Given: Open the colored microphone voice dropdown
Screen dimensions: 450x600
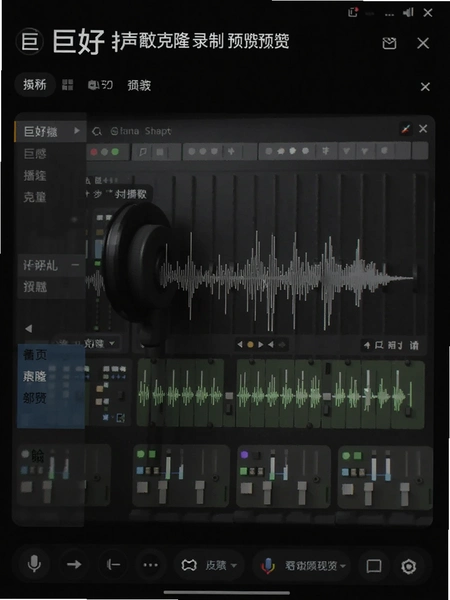Looking at the screenshot, I should (302, 566).
